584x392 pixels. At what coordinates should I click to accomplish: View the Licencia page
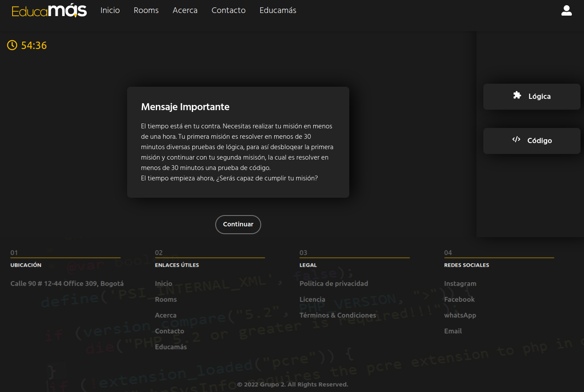312,299
